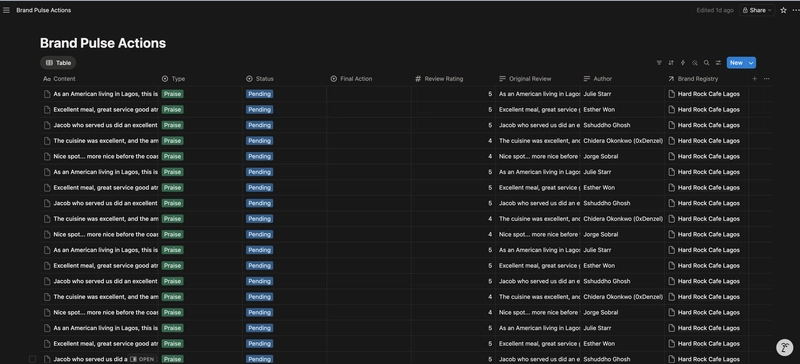
Task: Click Sshuddho Ghosh in the row showing OPEN
Action: coord(607,359)
